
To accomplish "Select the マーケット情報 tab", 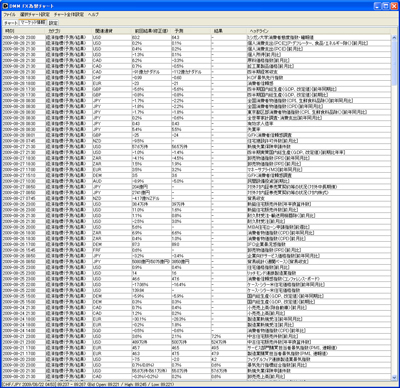I will [32, 22].
